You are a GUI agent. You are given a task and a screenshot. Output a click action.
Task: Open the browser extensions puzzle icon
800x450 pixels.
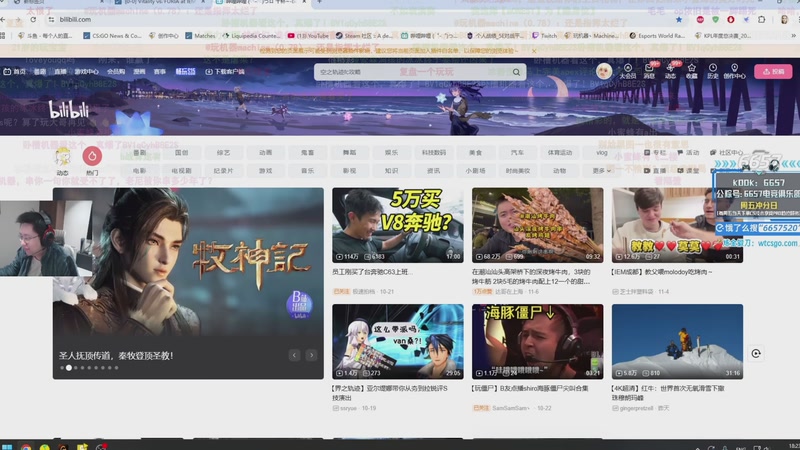click(761, 19)
